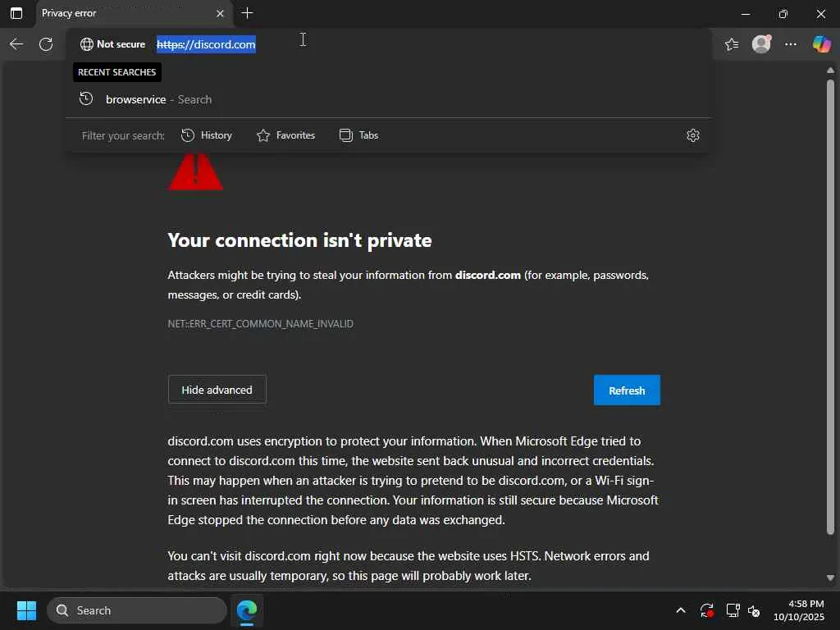This screenshot has width=840, height=630.
Task: Filter search by Tabs
Action: [359, 135]
